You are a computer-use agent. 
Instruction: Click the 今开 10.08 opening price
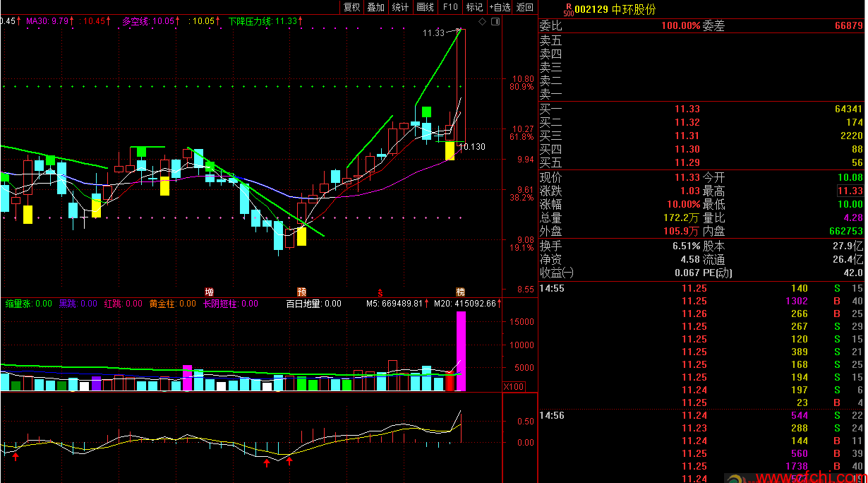pyautogui.click(x=850, y=177)
